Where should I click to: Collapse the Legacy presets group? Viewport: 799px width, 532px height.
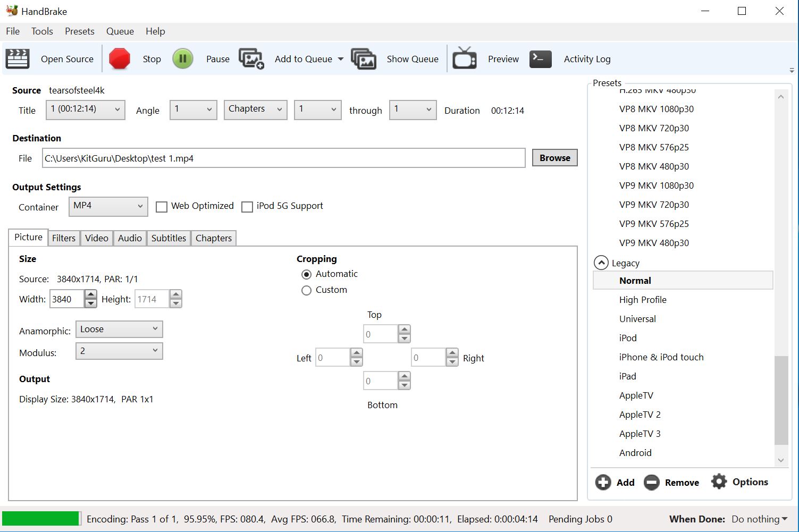point(601,263)
